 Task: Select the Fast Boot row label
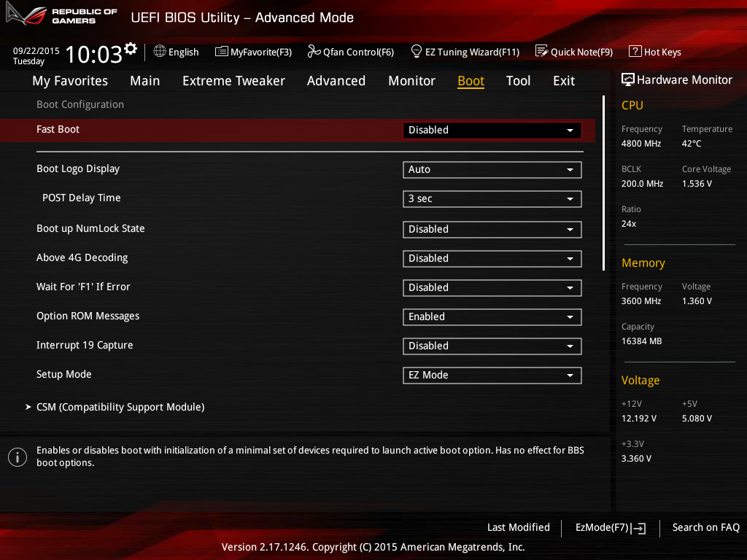[58, 130]
